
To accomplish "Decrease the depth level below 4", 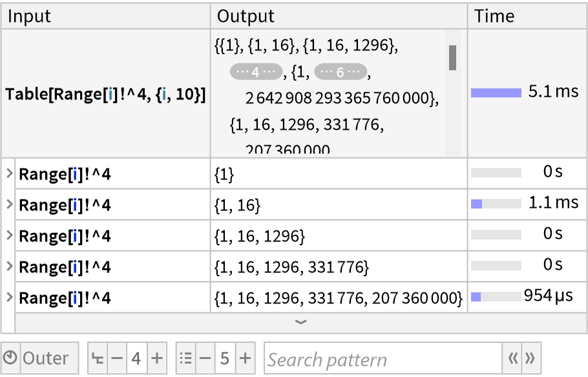I will pyautogui.click(x=116, y=358).
